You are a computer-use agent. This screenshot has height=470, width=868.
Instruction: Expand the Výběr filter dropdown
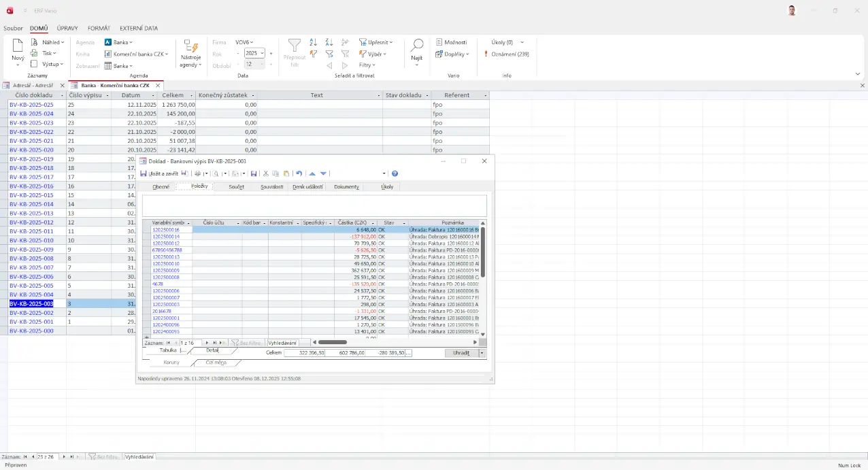pos(384,54)
